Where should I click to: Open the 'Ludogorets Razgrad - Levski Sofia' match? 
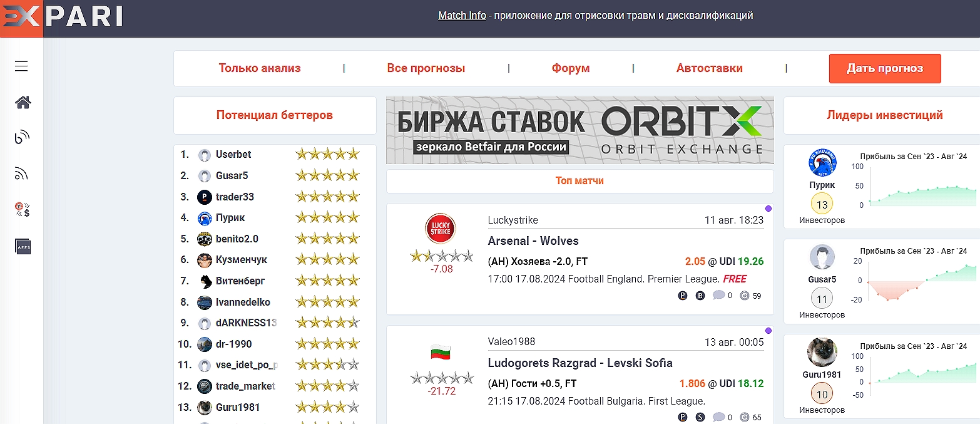580,363
